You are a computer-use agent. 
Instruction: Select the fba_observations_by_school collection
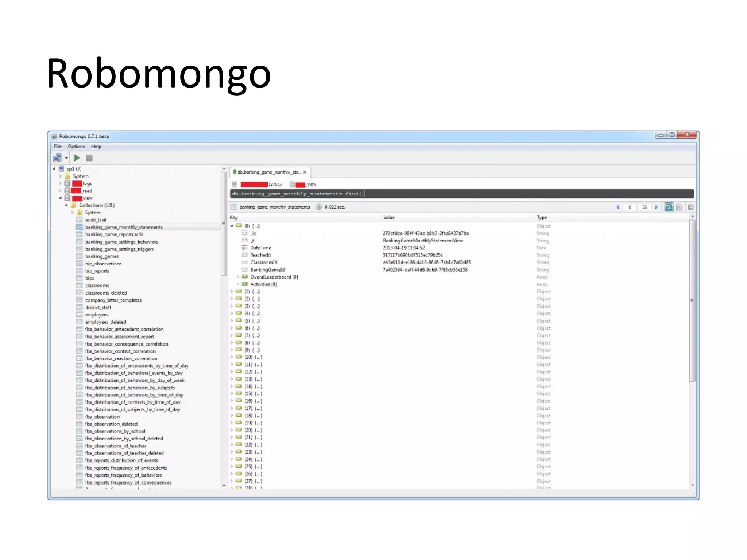click(115, 431)
